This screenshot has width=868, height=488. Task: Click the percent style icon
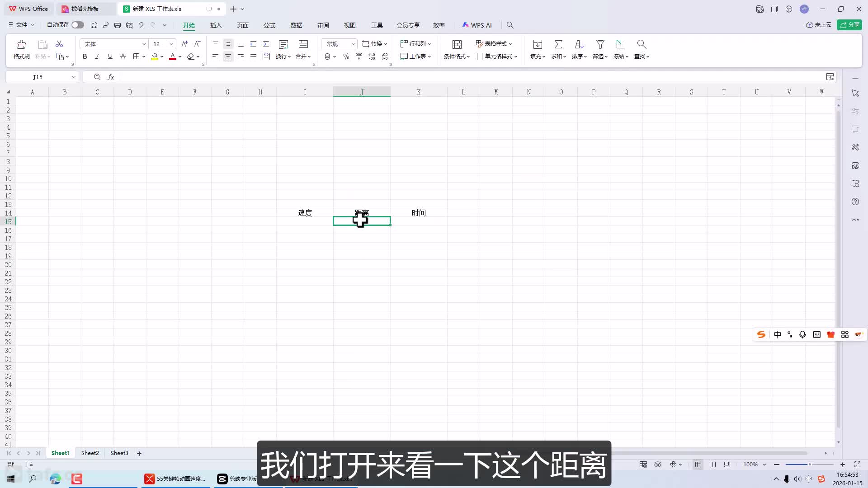click(346, 56)
